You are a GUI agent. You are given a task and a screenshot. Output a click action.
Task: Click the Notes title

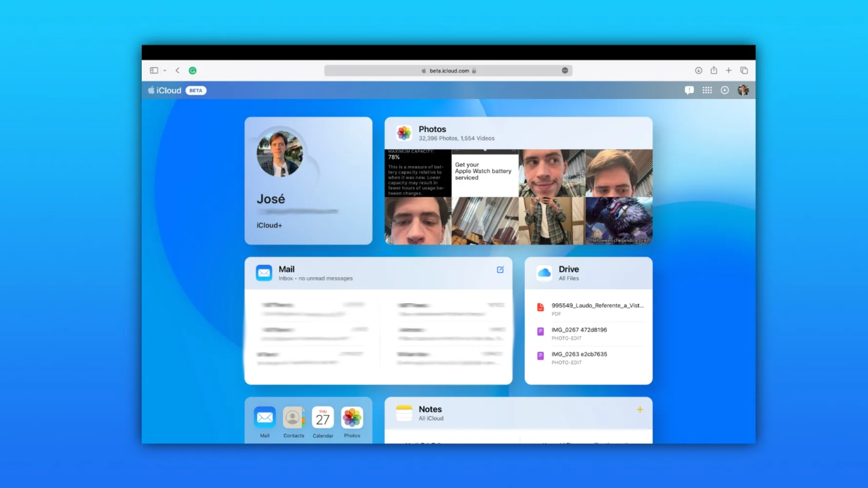pos(431,409)
